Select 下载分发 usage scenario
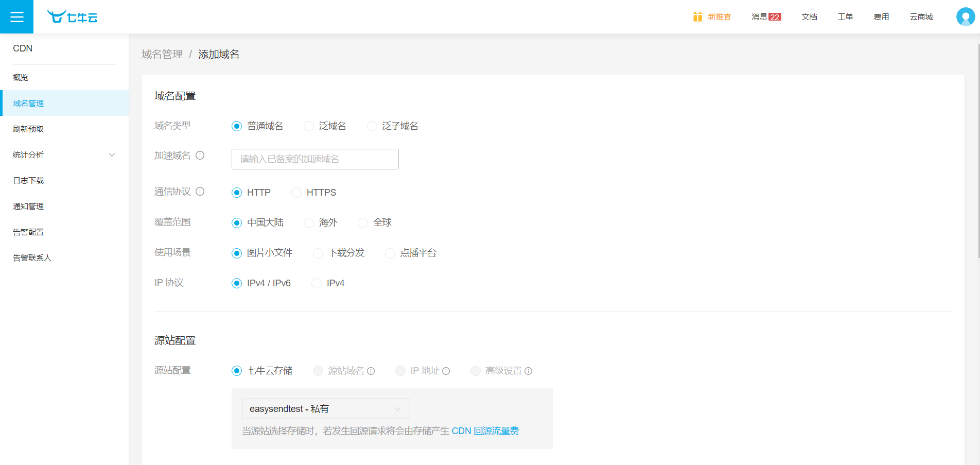Viewport: 980px width, 465px height. click(x=318, y=253)
